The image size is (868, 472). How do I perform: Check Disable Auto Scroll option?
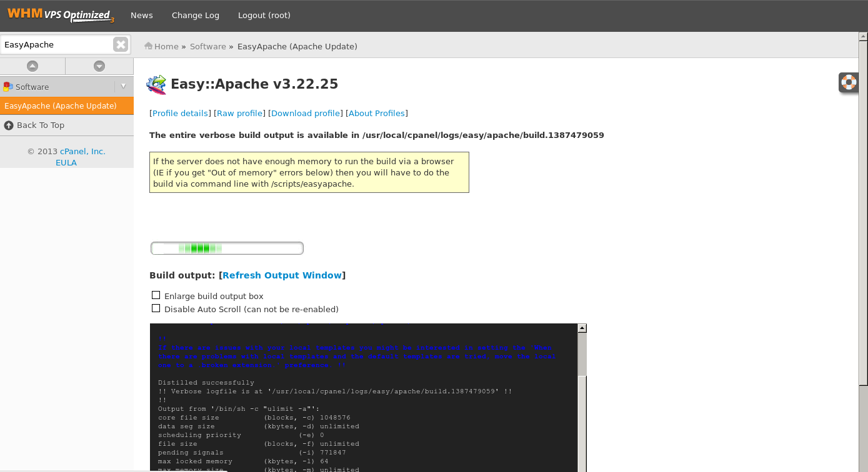[156, 308]
